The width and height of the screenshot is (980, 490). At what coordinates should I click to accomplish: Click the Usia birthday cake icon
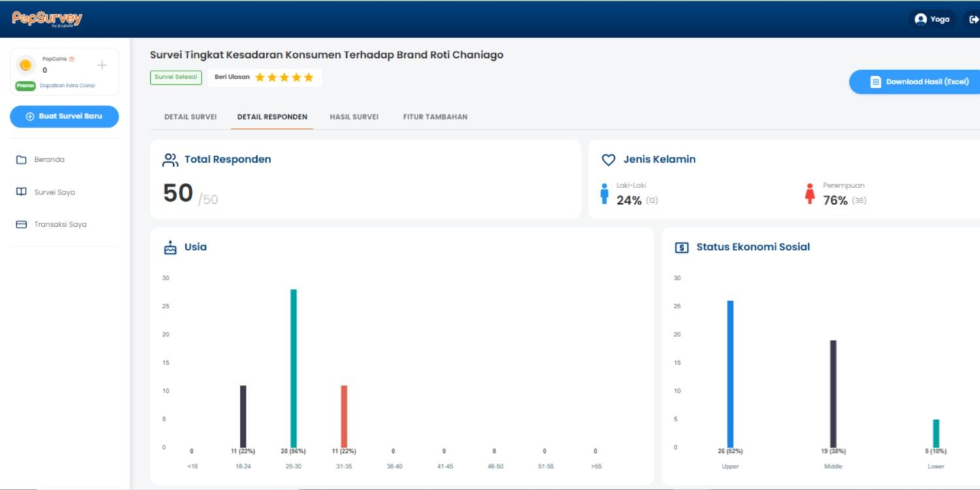171,248
